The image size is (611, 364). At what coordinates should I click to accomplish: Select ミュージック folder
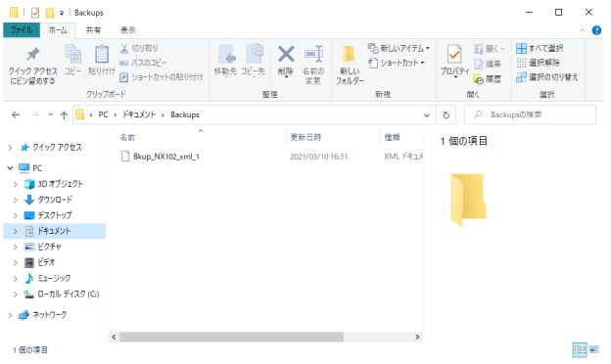pyautogui.click(x=54, y=278)
